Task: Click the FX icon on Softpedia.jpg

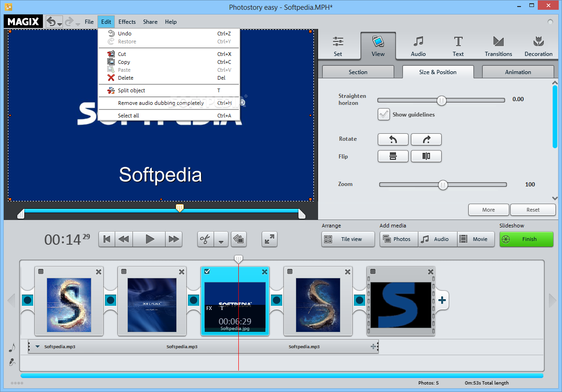Action: click(x=209, y=308)
